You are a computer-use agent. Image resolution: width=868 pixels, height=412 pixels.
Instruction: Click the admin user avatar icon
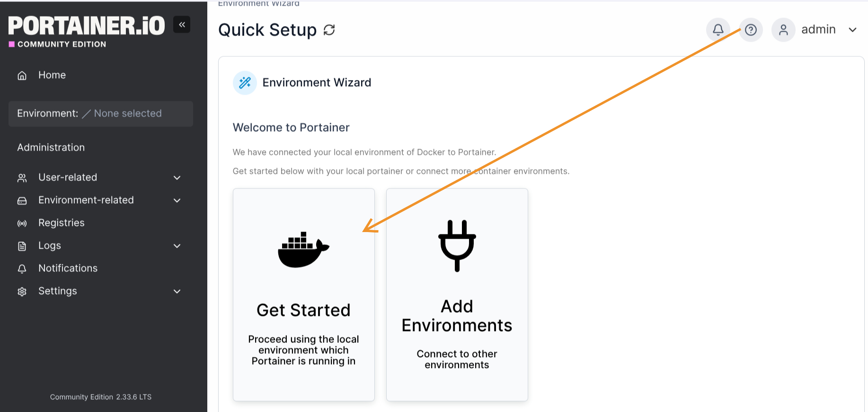(783, 30)
